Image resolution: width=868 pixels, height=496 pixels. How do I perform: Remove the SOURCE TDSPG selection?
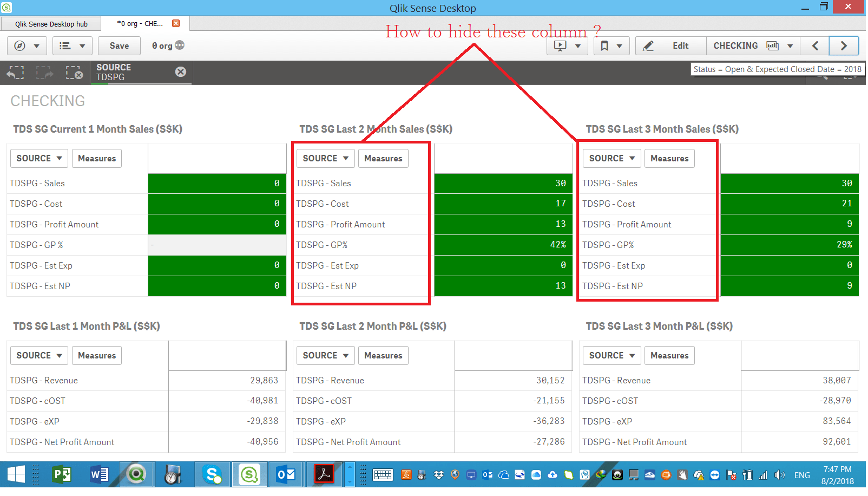[181, 72]
